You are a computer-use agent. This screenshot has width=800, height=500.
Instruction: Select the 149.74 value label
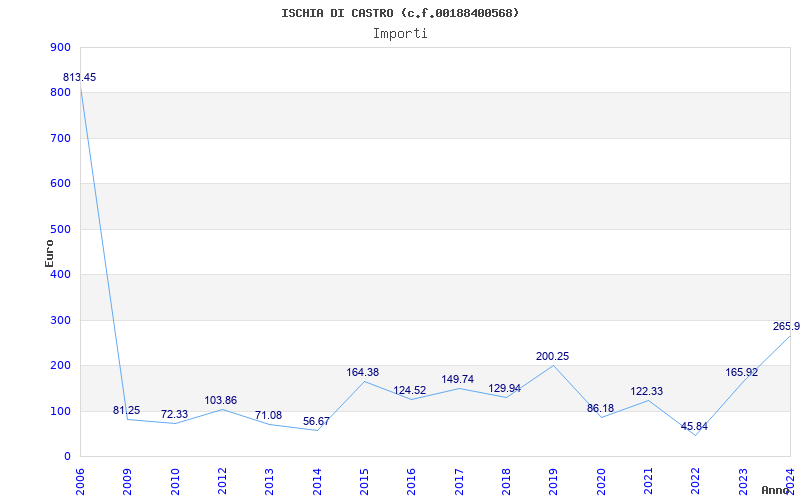click(458, 380)
